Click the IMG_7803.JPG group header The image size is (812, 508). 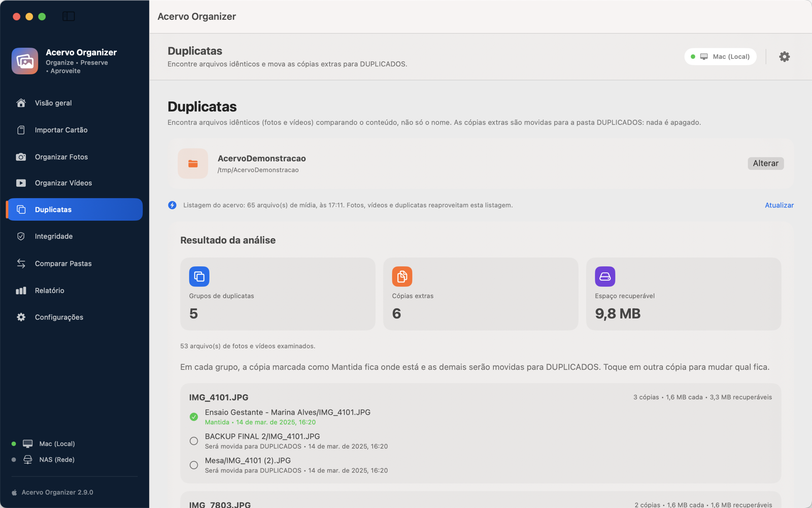(220, 504)
